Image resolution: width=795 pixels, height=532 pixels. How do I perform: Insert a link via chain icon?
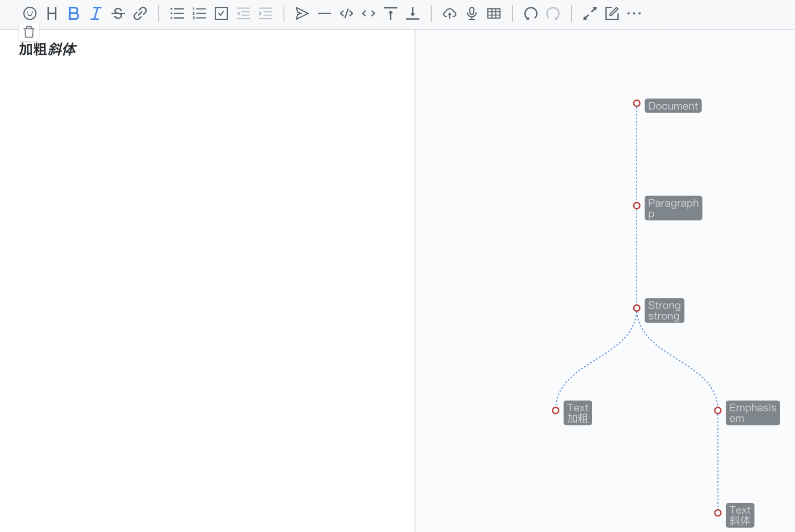coord(140,14)
